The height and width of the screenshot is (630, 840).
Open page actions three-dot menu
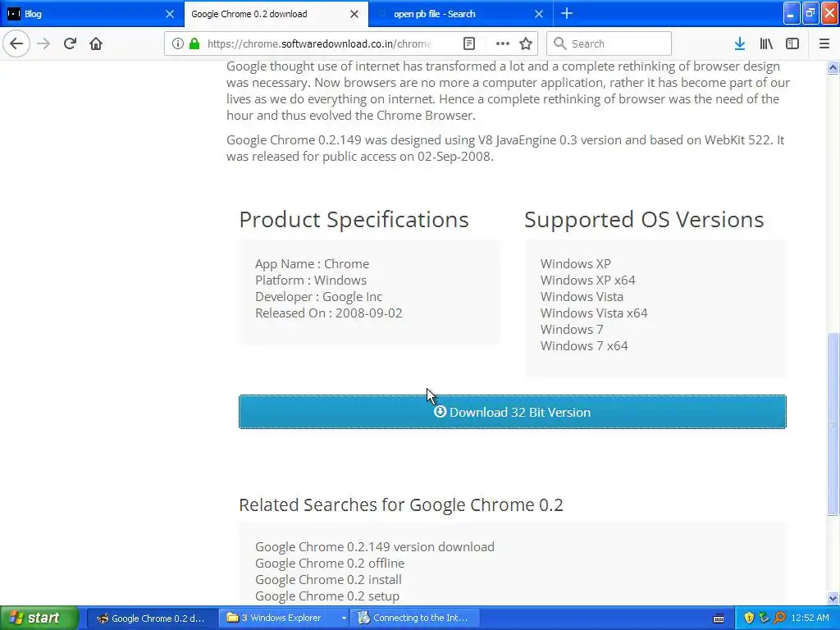pyautogui.click(x=503, y=43)
